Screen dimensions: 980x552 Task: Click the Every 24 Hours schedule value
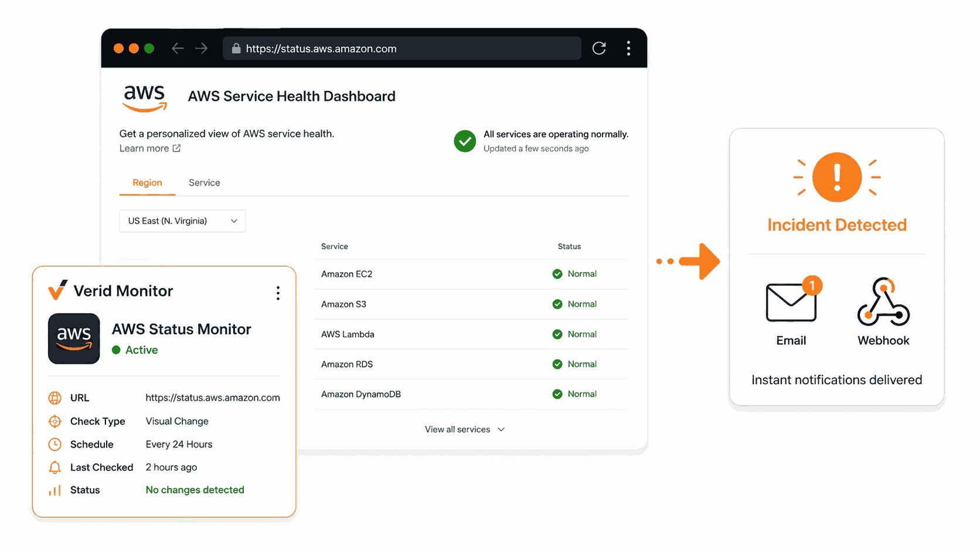pos(179,444)
